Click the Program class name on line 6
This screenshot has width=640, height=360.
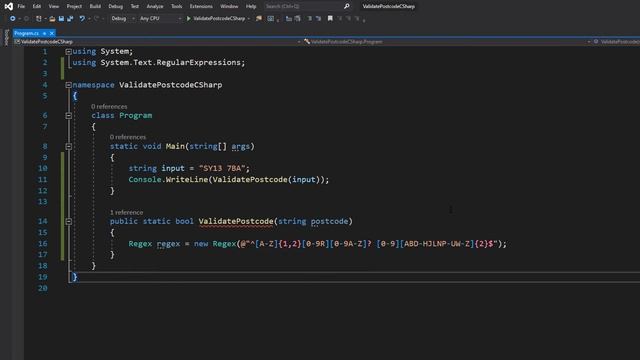click(136, 116)
